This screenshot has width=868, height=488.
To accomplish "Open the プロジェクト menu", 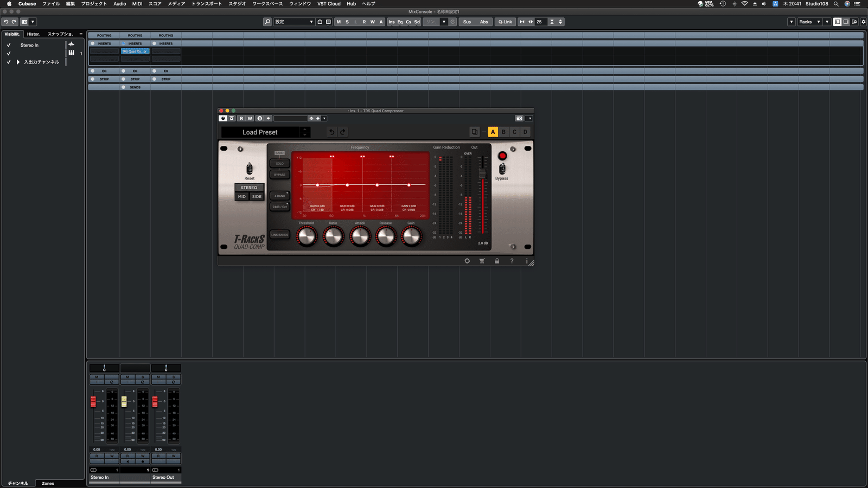I will (94, 4).
